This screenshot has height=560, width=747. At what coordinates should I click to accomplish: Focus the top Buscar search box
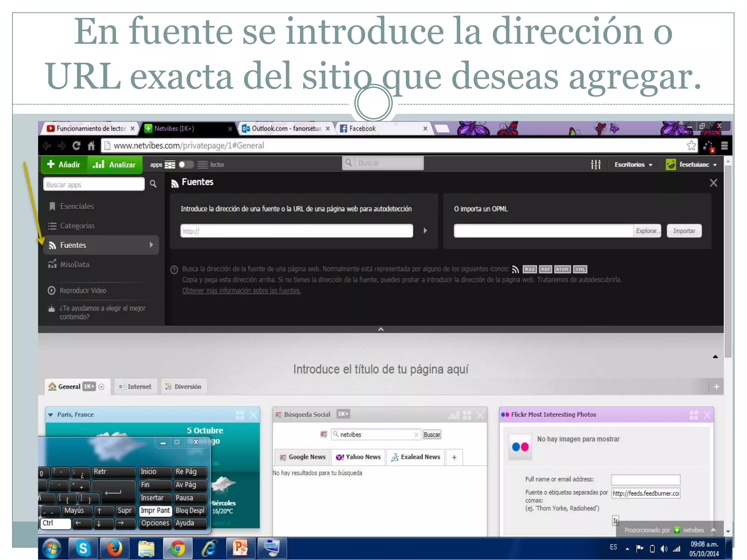pos(383,163)
